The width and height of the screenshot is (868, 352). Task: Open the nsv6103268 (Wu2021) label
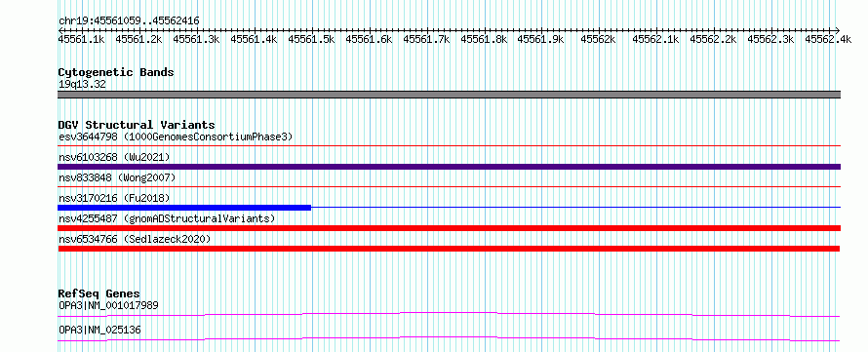114,157
